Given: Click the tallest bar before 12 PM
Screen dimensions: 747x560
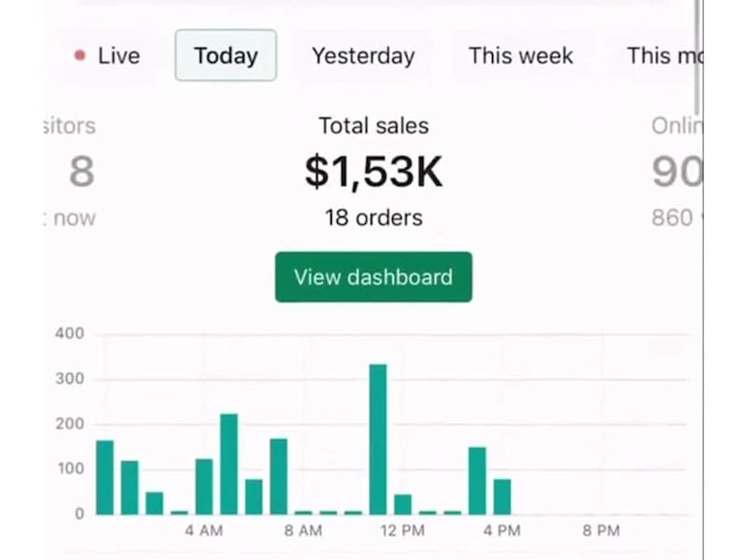Looking at the screenshot, I should coord(378,439).
